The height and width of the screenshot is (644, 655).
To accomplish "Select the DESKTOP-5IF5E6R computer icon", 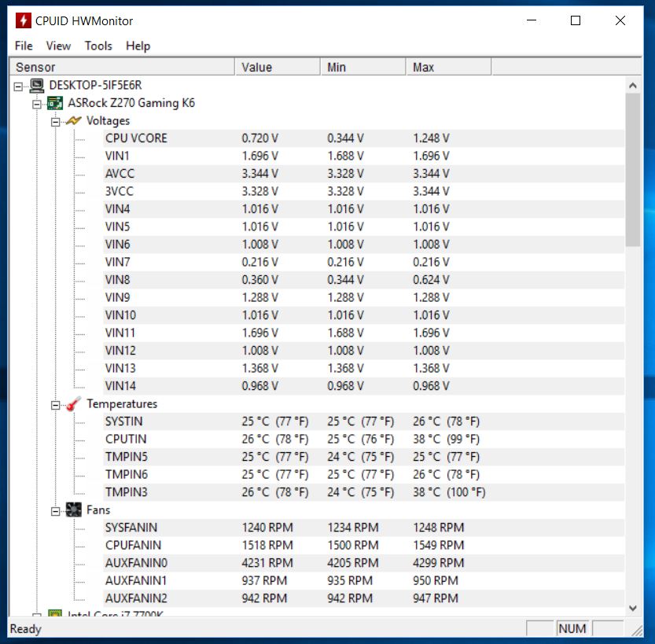I will click(37, 86).
